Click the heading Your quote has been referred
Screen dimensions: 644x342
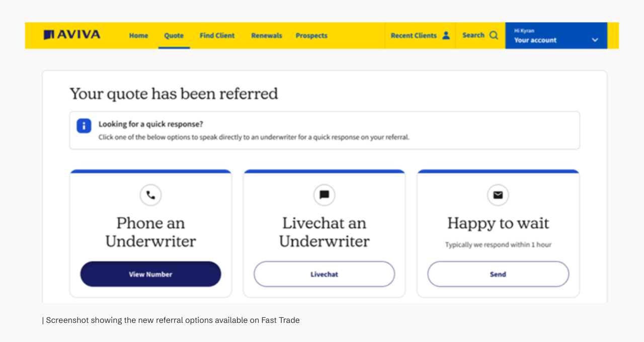click(x=174, y=94)
